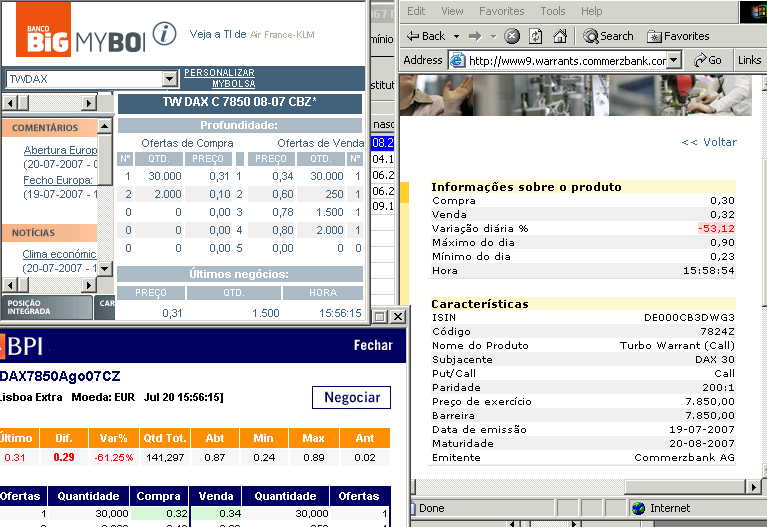The image size is (767, 527).
Task: Open the Help menu
Action: (591, 11)
